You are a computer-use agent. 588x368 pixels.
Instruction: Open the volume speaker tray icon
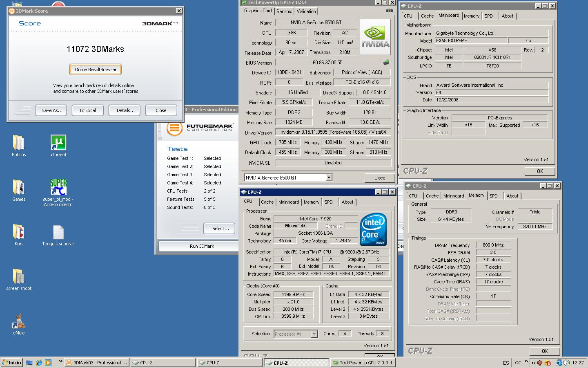coord(567,363)
